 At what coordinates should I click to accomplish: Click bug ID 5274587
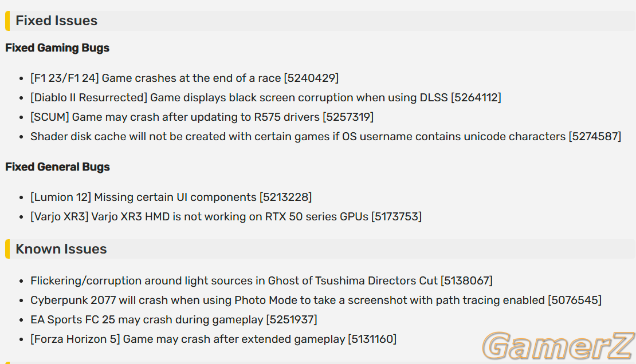click(x=595, y=136)
